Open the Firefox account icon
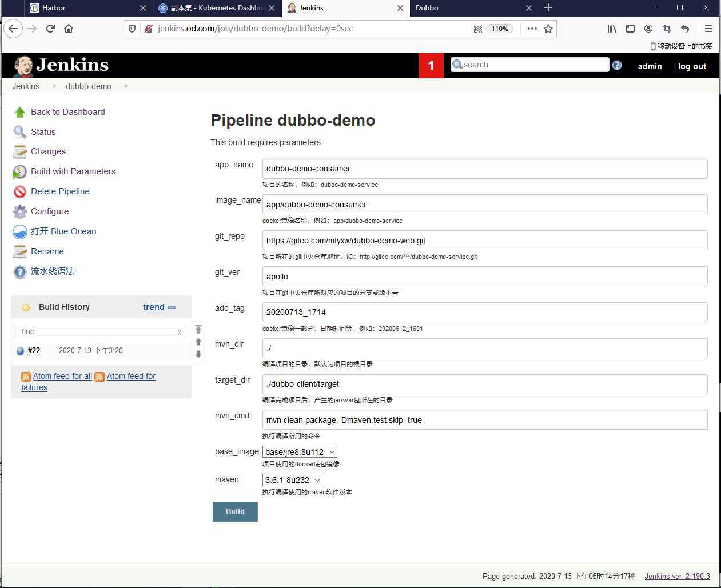Viewport: 721px width, 588px height. (648, 29)
